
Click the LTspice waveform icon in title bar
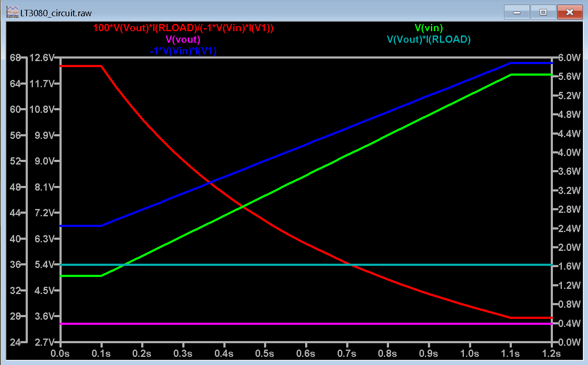click(x=13, y=12)
